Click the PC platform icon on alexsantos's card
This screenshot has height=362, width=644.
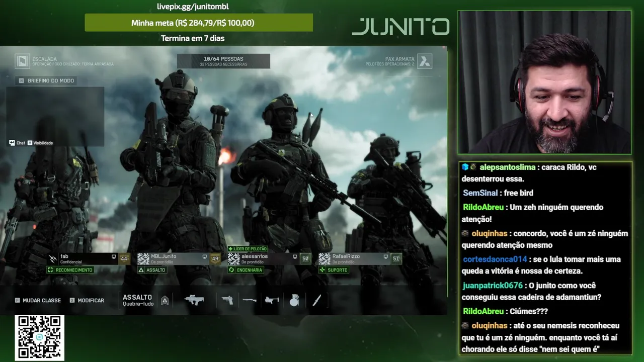(295, 256)
